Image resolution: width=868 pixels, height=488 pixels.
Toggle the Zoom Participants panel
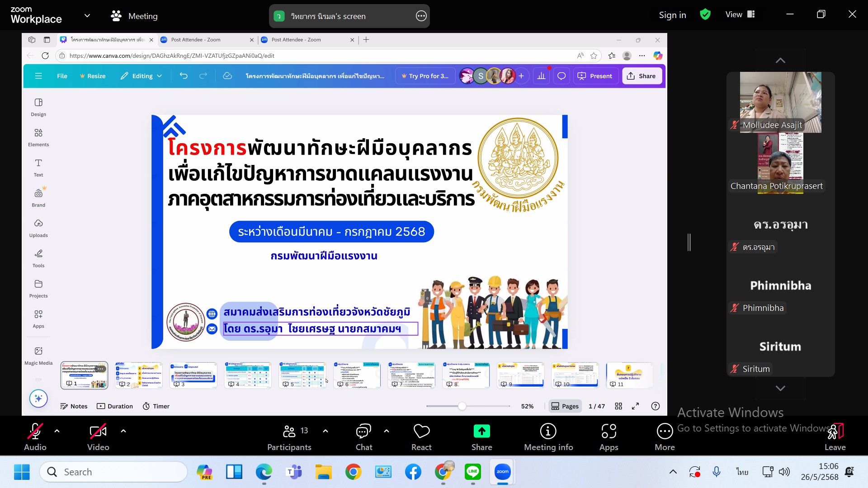pos(289,437)
